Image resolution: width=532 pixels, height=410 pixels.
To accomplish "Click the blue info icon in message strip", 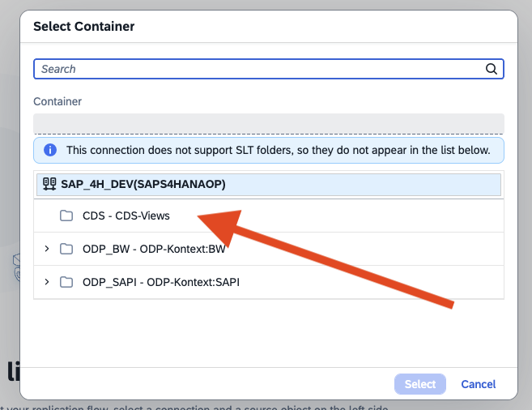I will click(50, 150).
